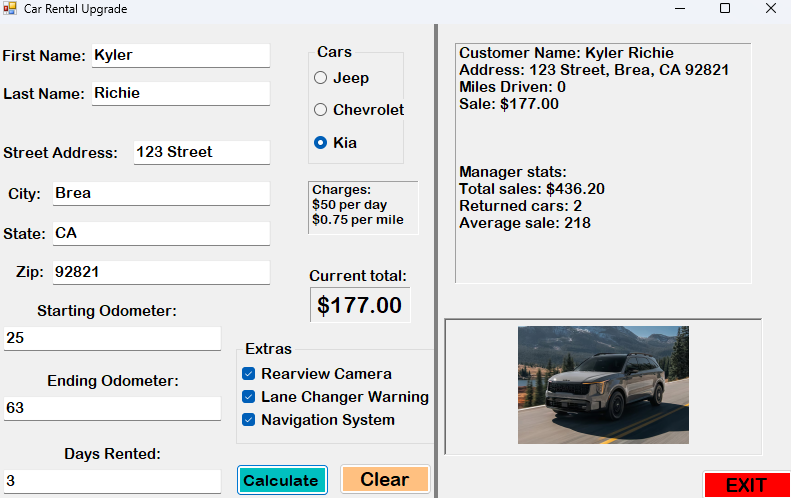Uncheck the Rearview Camera checkbox
This screenshot has width=791, height=498.
pyautogui.click(x=249, y=374)
